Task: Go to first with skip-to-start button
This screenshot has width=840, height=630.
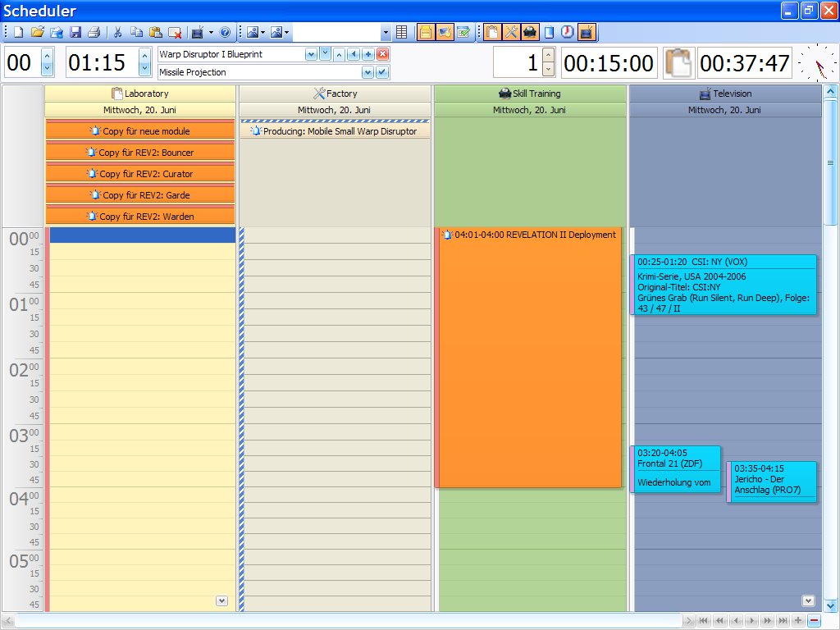Action: [704, 620]
